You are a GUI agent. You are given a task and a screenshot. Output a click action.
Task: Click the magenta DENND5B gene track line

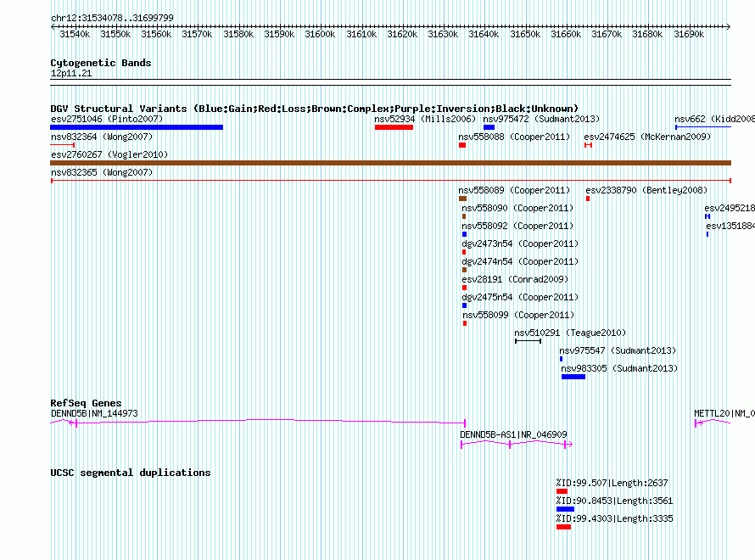click(258, 422)
